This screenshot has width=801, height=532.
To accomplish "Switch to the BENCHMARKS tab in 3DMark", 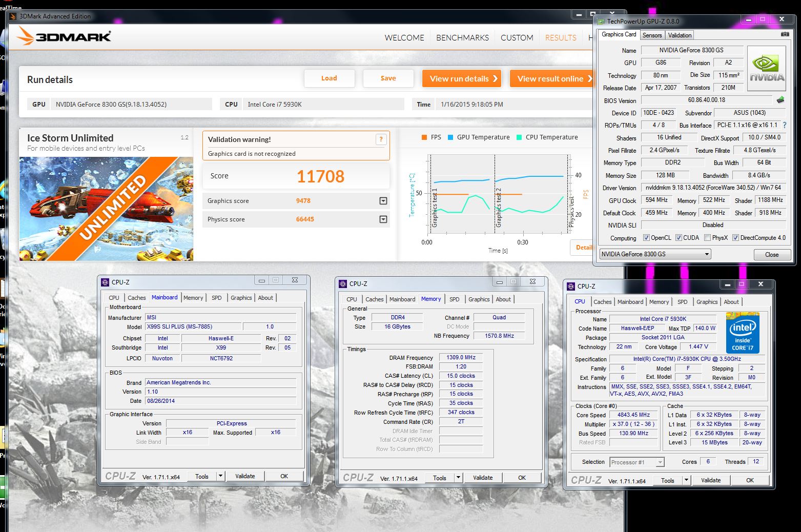I will click(x=462, y=37).
